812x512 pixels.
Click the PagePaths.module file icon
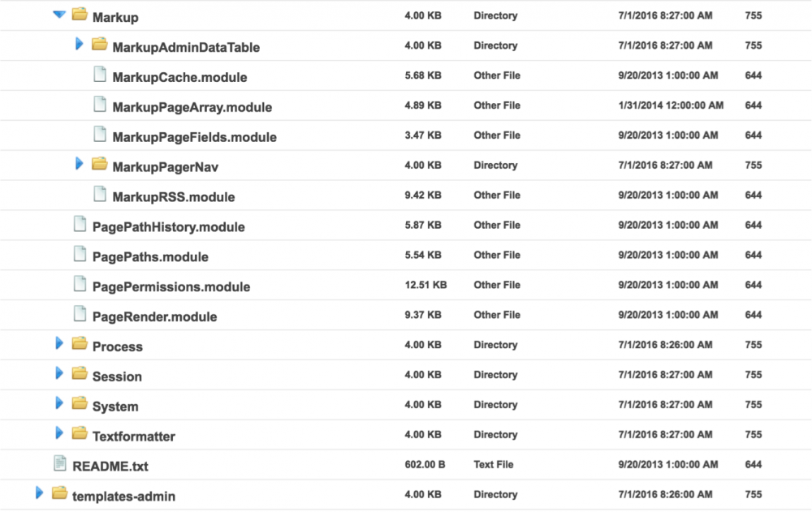pyautogui.click(x=80, y=254)
